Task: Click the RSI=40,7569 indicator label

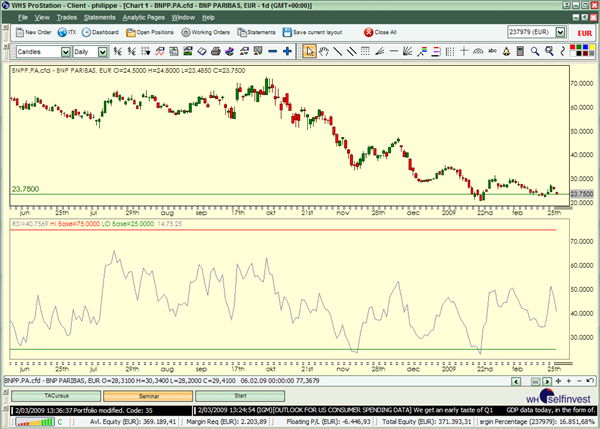Action: tap(30, 223)
